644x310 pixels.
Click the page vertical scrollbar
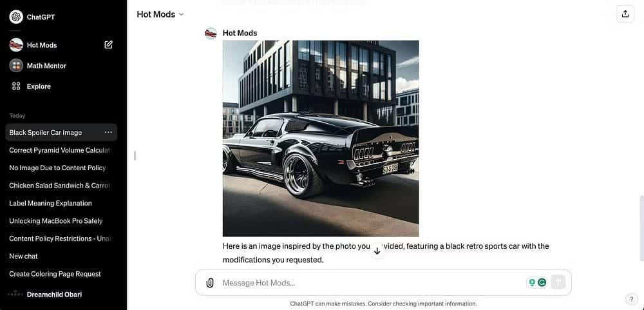[641, 228]
